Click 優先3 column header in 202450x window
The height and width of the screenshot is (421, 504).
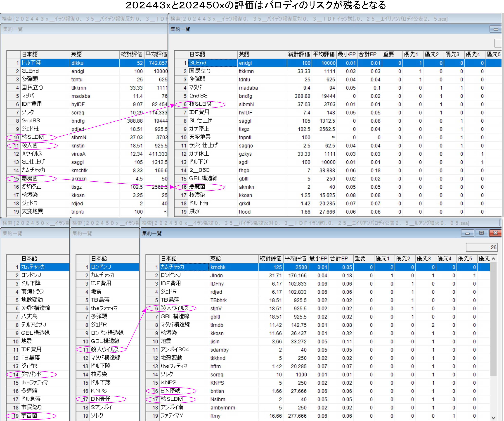[425, 259]
